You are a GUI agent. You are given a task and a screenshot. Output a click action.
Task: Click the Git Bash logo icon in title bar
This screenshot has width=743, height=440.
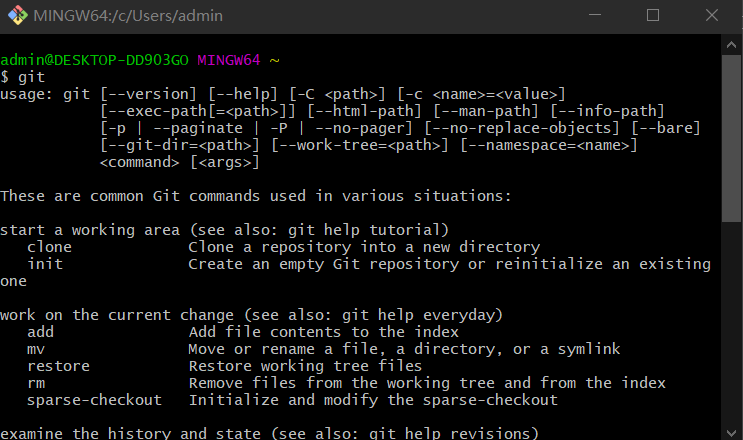18,15
